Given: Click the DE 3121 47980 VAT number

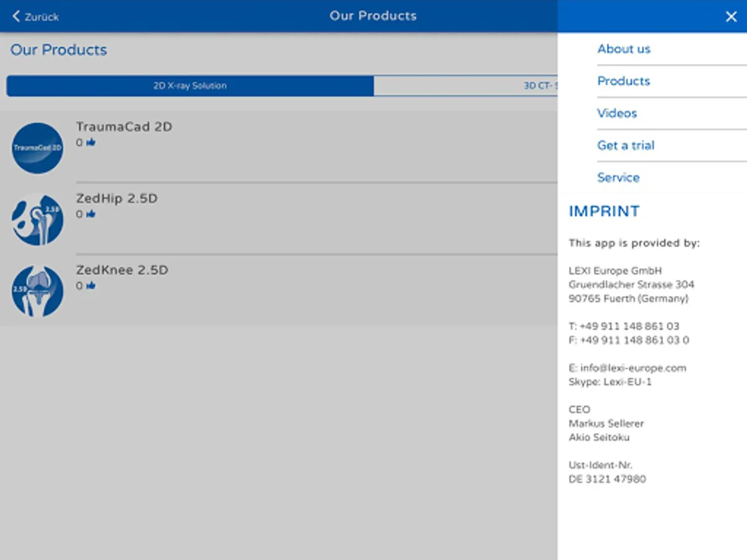Looking at the screenshot, I should tap(607, 479).
